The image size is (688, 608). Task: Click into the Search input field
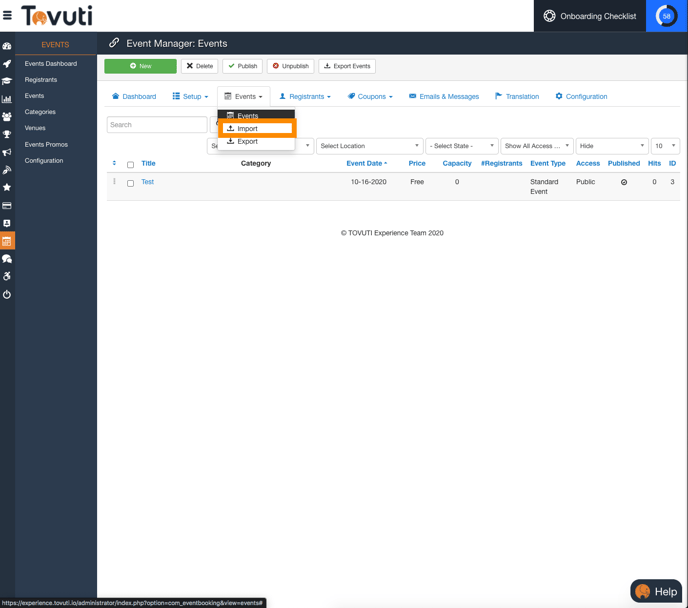point(156,125)
